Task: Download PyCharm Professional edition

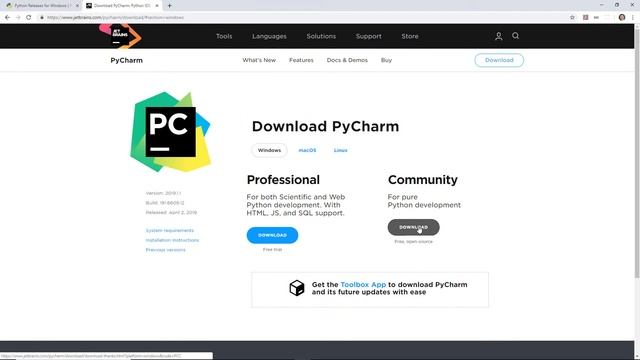Action: [272, 235]
